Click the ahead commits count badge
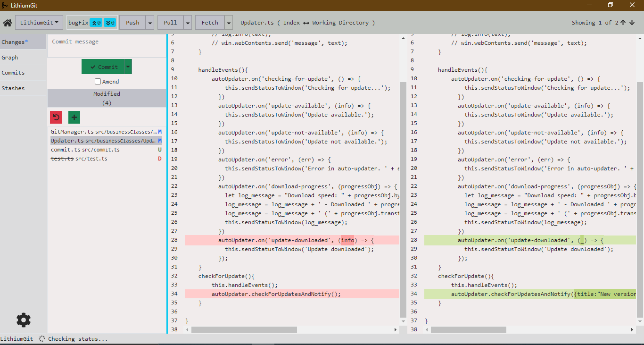644x345 pixels. point(96,23)
